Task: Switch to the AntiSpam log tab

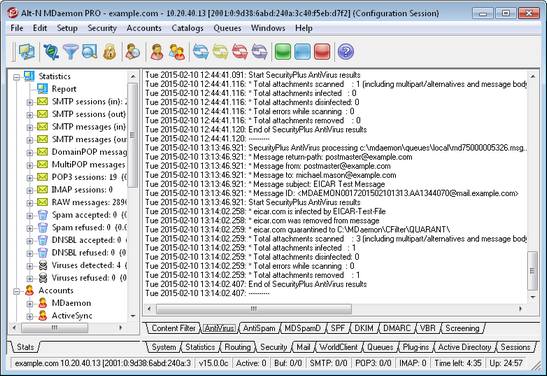Action: click(x=259, y=328)
